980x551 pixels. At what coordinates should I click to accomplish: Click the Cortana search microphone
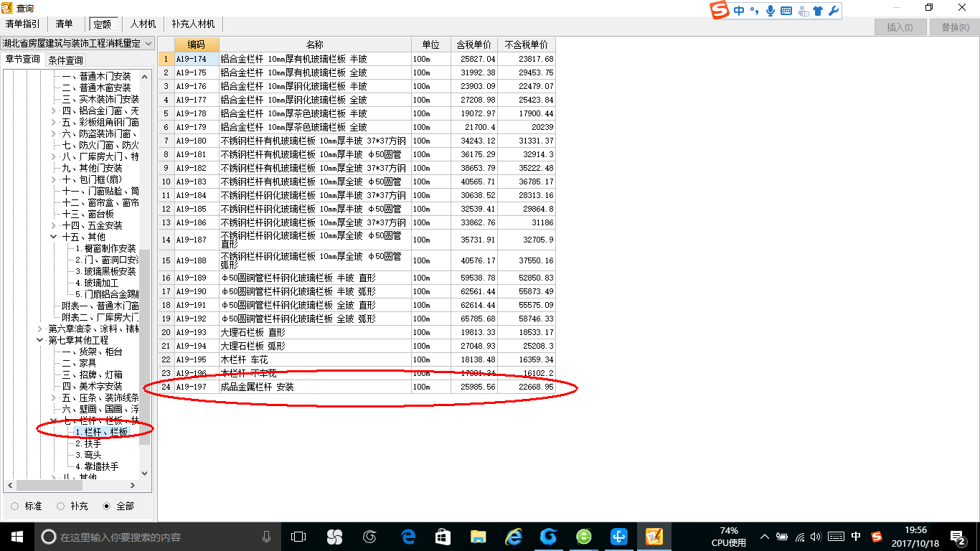tap(267, 537)
